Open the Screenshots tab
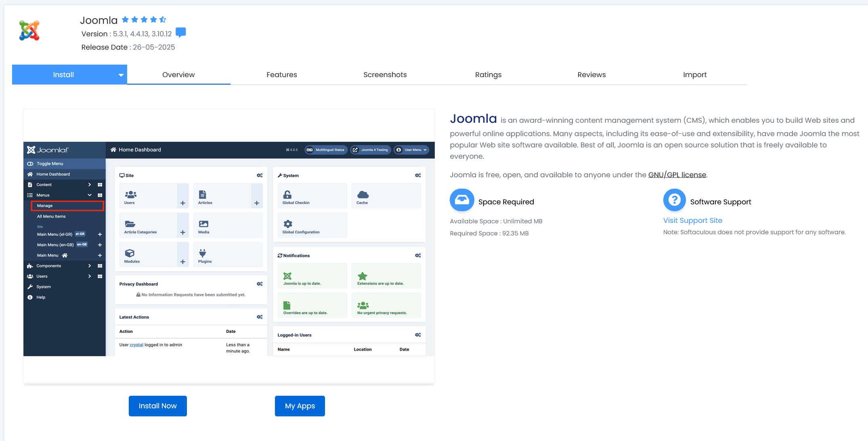The image size is (868, 441). click(385, 75)
